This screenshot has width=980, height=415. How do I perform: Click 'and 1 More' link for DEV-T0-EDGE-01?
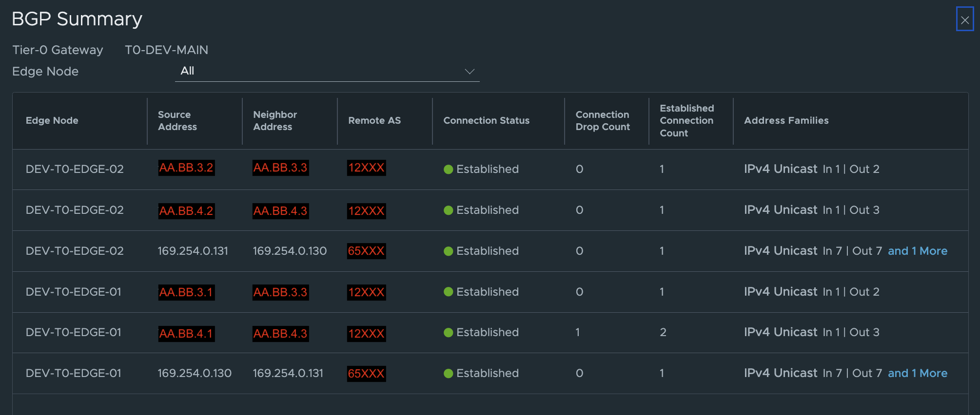tap(917, 373)
